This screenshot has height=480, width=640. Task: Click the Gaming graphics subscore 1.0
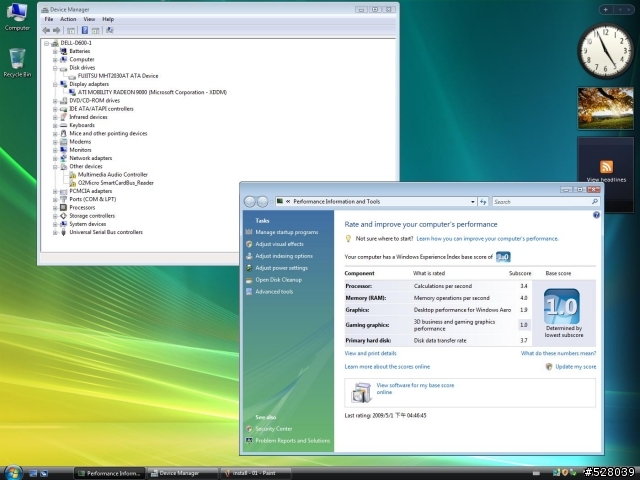[524, 325]
